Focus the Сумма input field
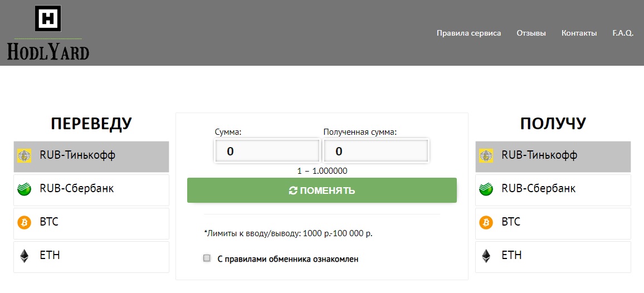This screenshot has width=644, height=293. (x=267, y=151)
